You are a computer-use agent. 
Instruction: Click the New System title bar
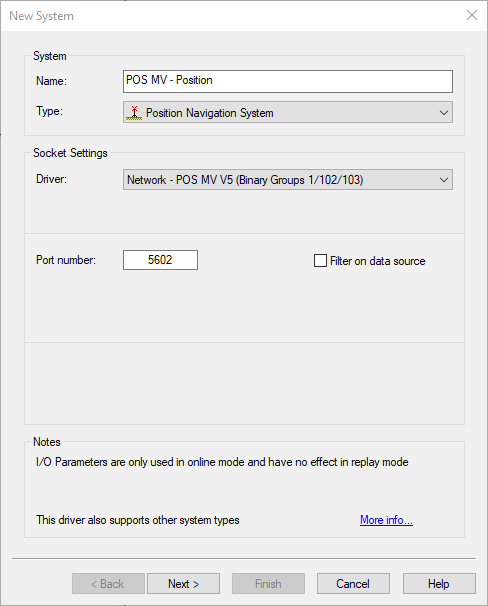[x=232, y=16]
